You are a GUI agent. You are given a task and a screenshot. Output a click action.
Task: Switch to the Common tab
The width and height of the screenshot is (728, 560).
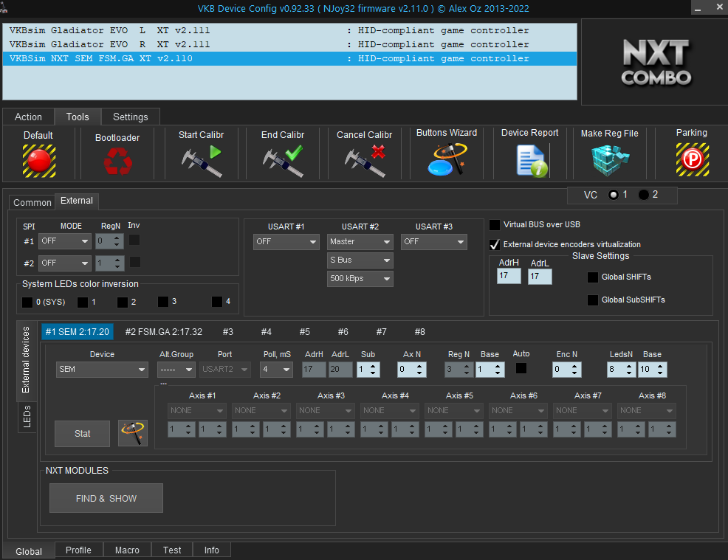32,203
